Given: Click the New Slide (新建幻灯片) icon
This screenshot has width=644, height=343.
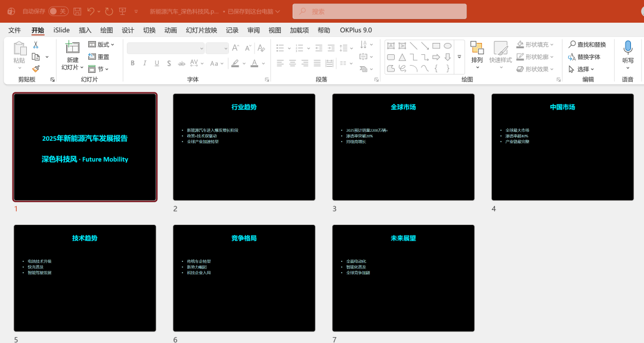Looking at the screenshot, I should [72, 47].
